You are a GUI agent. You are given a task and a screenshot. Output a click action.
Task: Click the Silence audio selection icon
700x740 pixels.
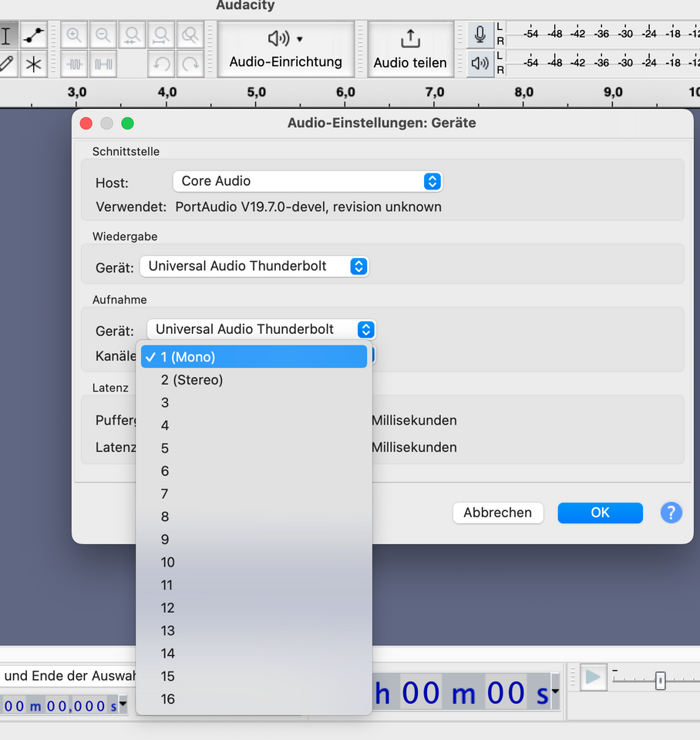103,64
